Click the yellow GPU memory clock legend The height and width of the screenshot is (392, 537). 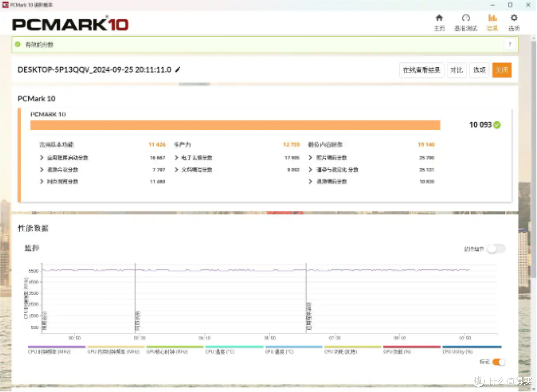pyautogui.click(x=115, y=350)
